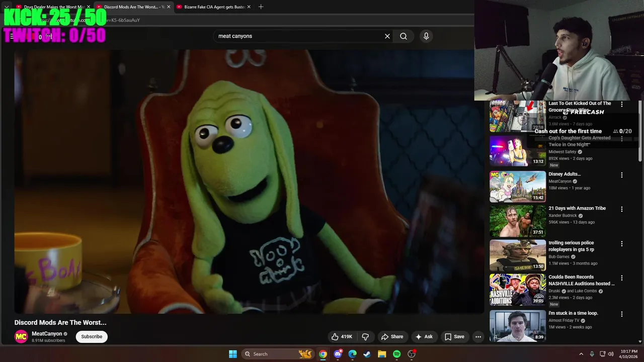Expand hidden system tray icons
This screenshot has height=362, width=644.
click(x=581, y=354)
